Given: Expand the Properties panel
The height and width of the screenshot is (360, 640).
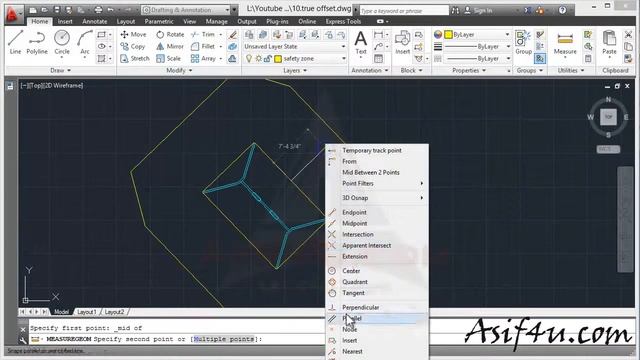Looking at the screenshot, I should click(469, 71).
